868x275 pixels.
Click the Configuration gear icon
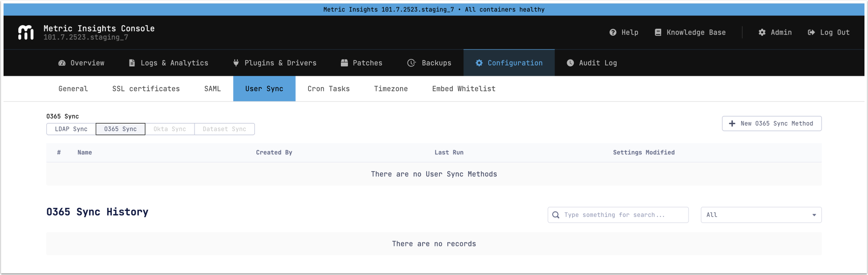pos(479,63)
